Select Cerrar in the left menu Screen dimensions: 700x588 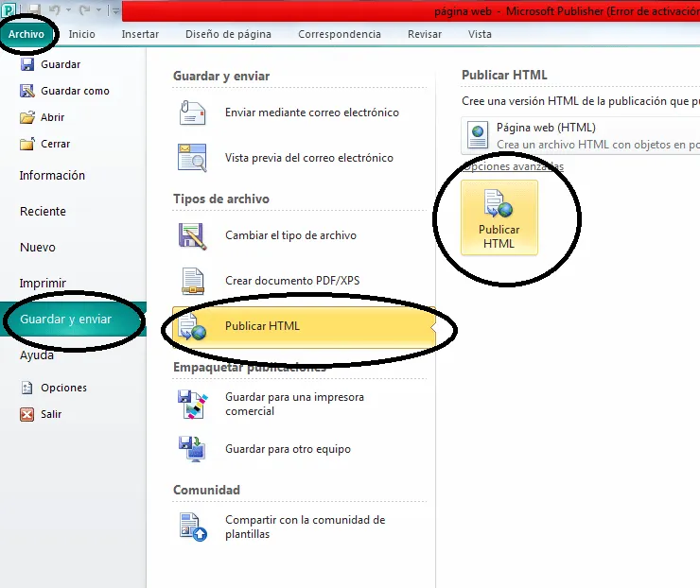[56, 144]
